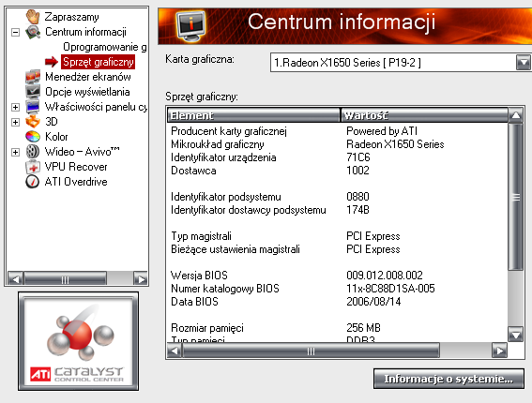Open the Karta graficzna dropdown
The image size is (532, 403).
pos(524,63)
